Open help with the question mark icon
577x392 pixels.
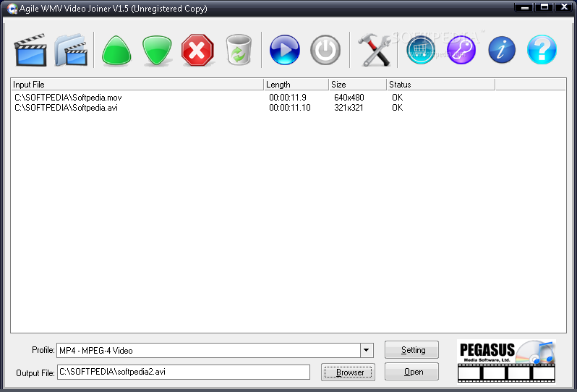pyautogui.click(x=542, y=50)
